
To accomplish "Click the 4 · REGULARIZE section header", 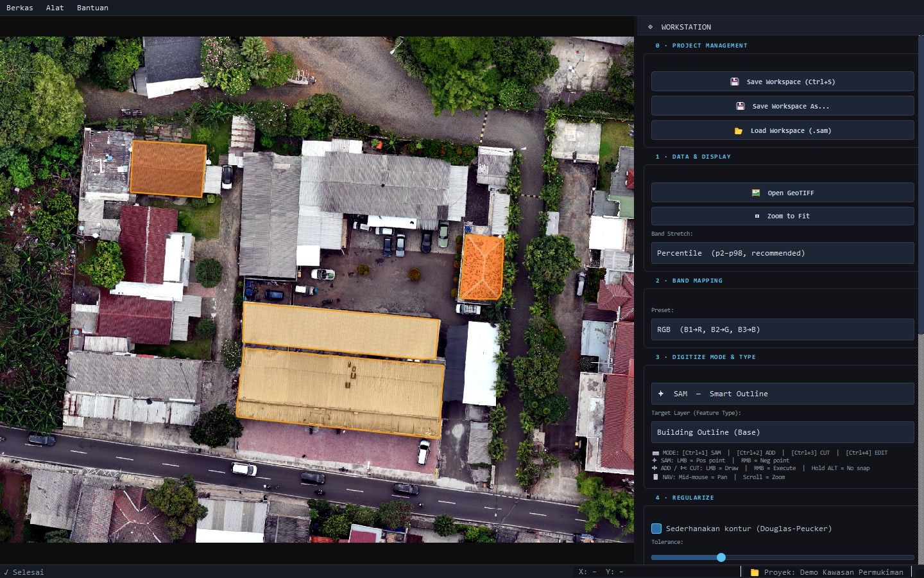I will tap(685, 498).
